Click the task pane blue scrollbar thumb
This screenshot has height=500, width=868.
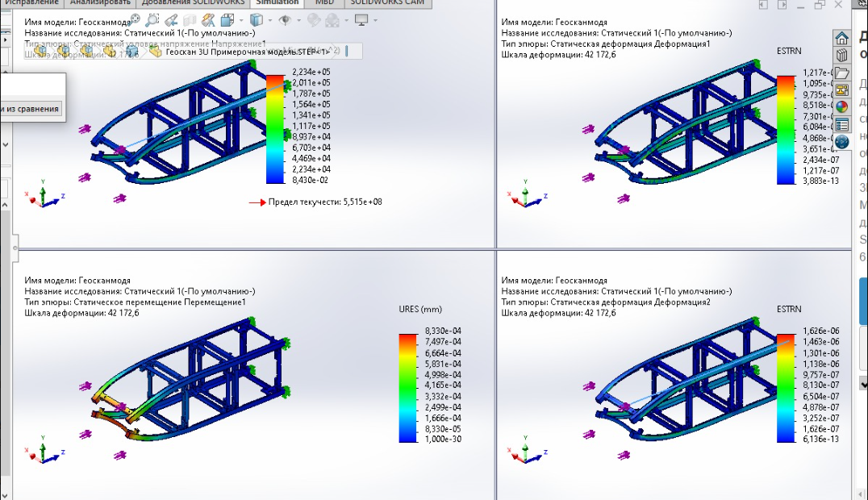coord(863,301)
